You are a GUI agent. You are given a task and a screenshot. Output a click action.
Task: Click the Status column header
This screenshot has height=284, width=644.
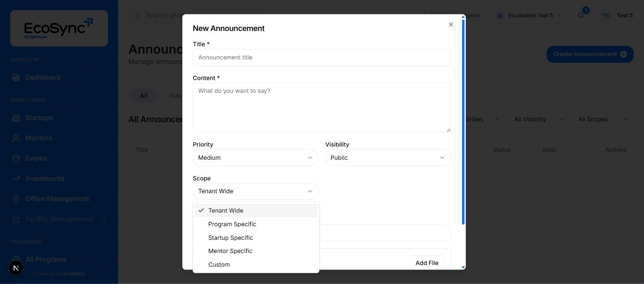tap(502, 150)
